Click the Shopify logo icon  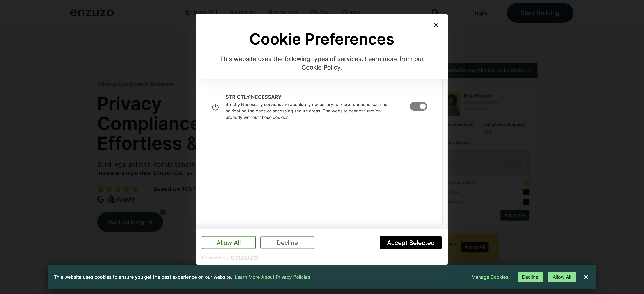(112, 199)
